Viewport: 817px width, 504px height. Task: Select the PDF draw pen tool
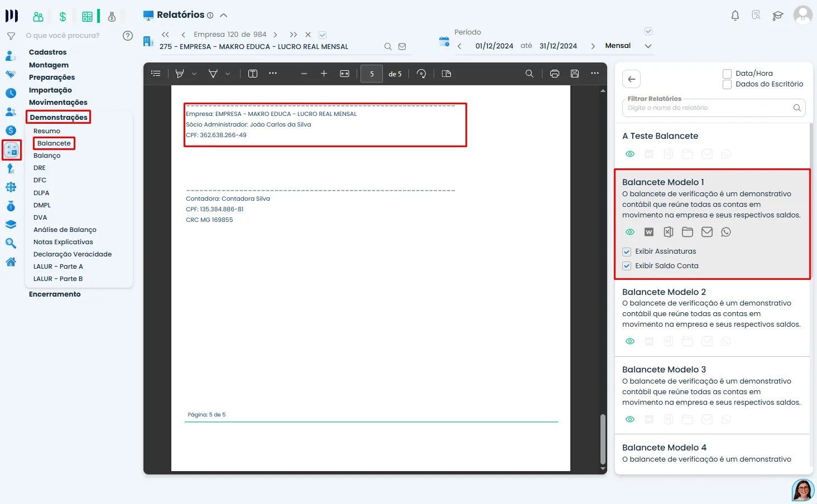tap(213, 74)
